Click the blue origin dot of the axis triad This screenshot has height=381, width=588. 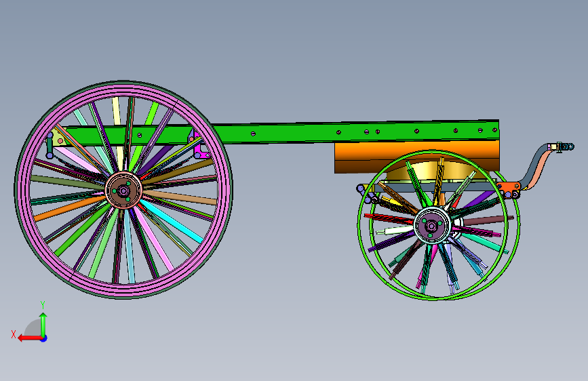[x=44, y=338]
